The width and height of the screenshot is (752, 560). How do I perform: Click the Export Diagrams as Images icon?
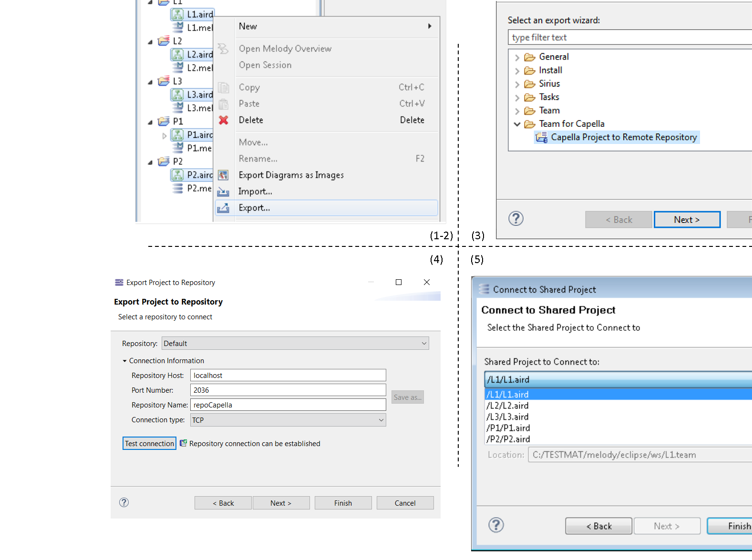point(223,175)
